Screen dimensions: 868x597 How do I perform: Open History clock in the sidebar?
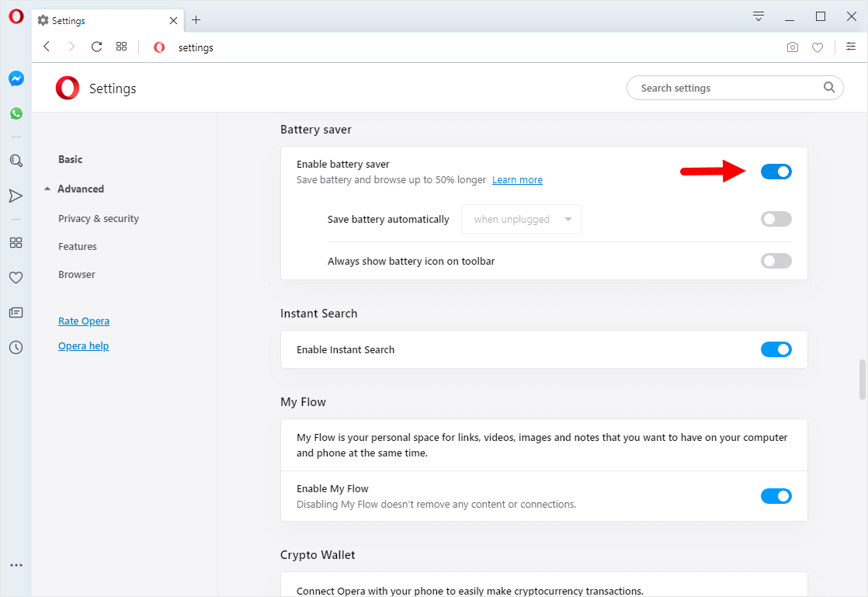pos(16,348)
